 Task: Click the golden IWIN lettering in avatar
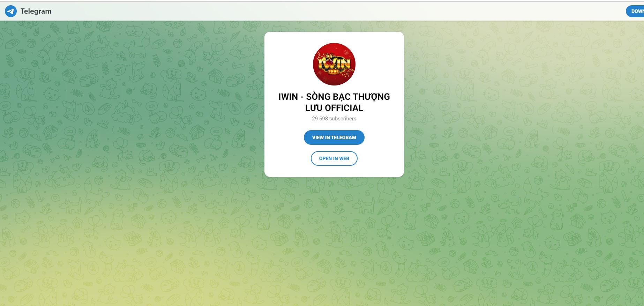[334, 63]
